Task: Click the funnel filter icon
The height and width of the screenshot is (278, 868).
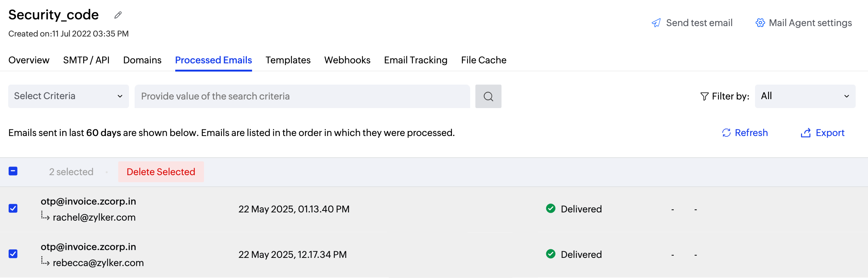Action: [704, 97]
